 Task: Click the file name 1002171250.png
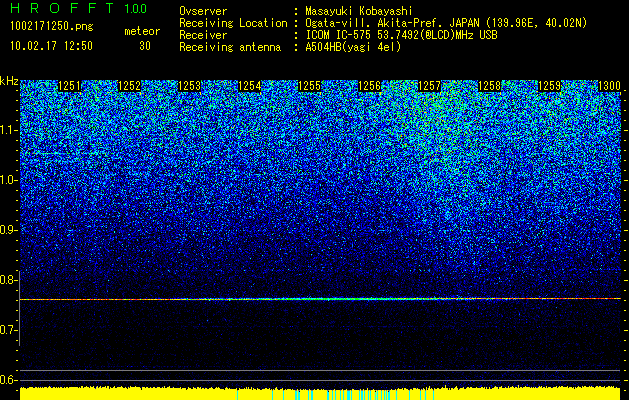pos(52,26)
